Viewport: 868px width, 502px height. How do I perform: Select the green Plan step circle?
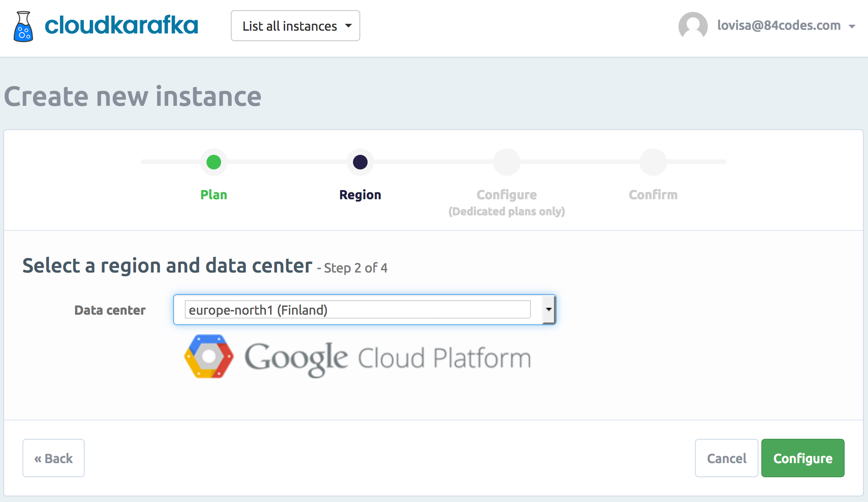pos(214,162)
